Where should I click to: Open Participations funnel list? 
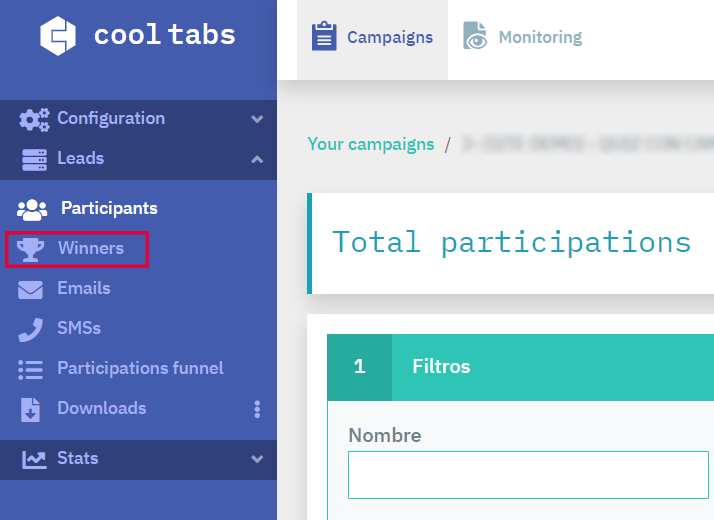pyautogui.click(x=140, y=368)
